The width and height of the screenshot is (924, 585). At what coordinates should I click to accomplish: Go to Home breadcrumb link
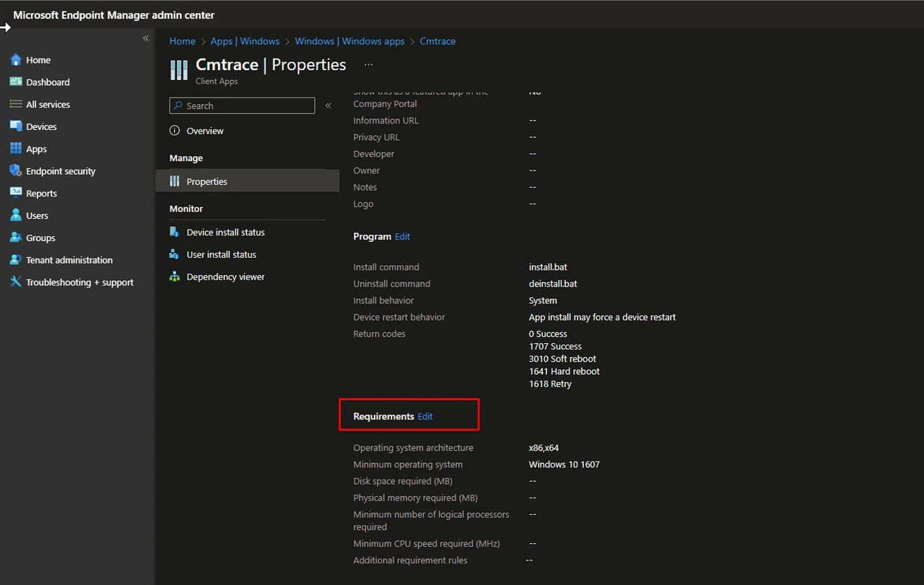point(183,41)
